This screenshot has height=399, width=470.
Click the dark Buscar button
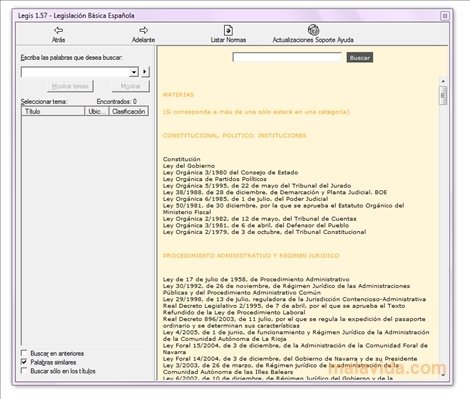360,58
